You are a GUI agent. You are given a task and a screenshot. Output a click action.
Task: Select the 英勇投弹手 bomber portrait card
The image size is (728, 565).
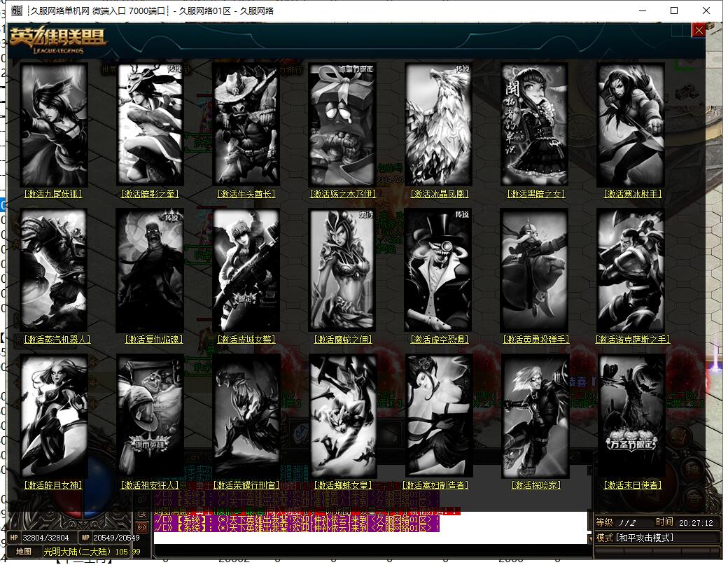tap(535, 270)
